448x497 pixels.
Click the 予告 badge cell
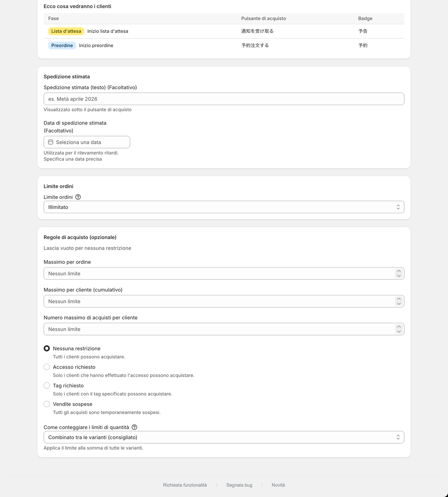click(363, 31)
